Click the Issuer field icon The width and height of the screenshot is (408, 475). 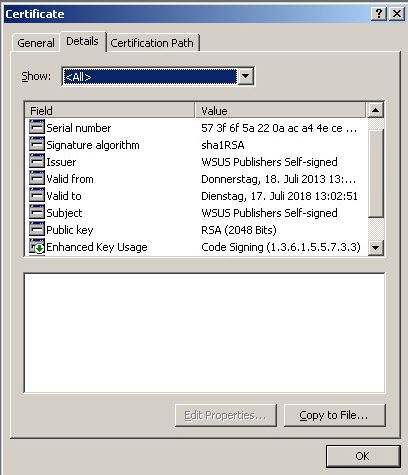pos(37,161)
